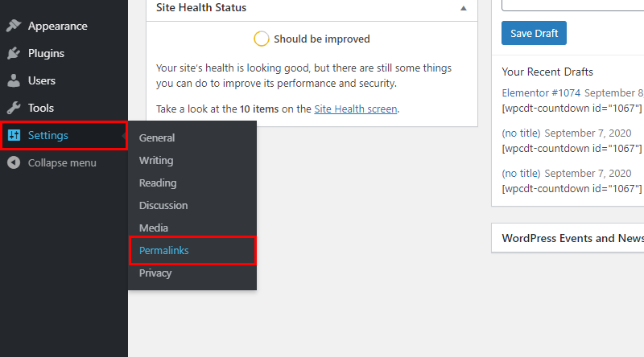Follow the Site Health screen link
The image size is (644, 357).
356,109
